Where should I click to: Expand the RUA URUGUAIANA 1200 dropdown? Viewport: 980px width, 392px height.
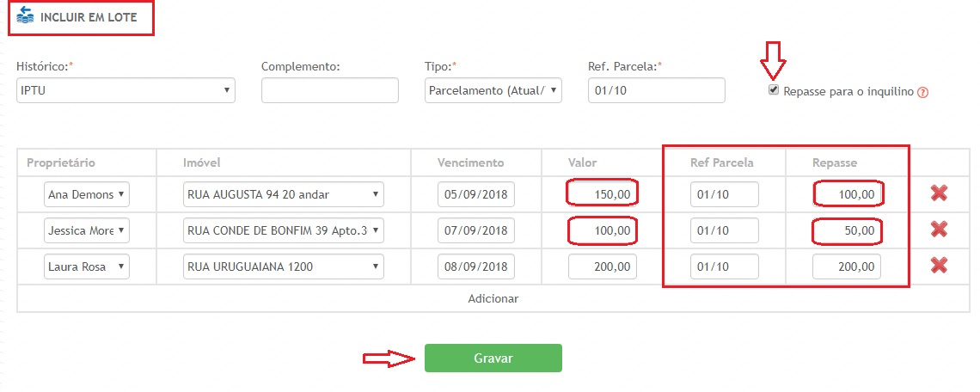283,266
